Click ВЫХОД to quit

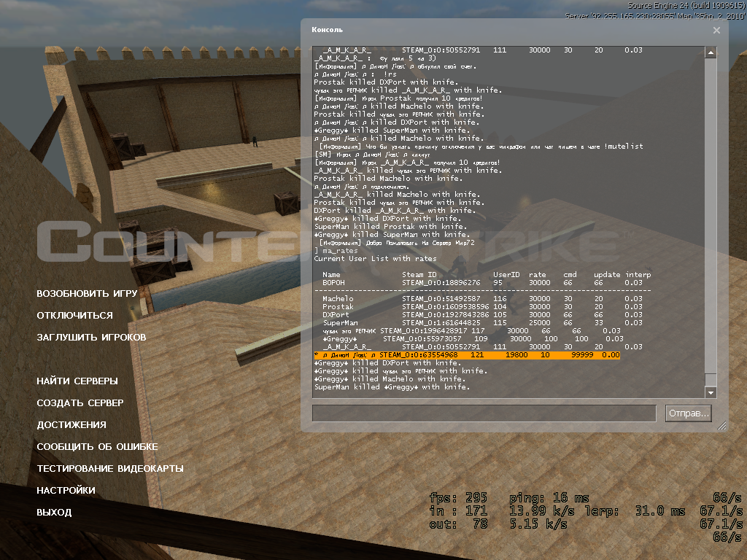(x=54, y=513)
